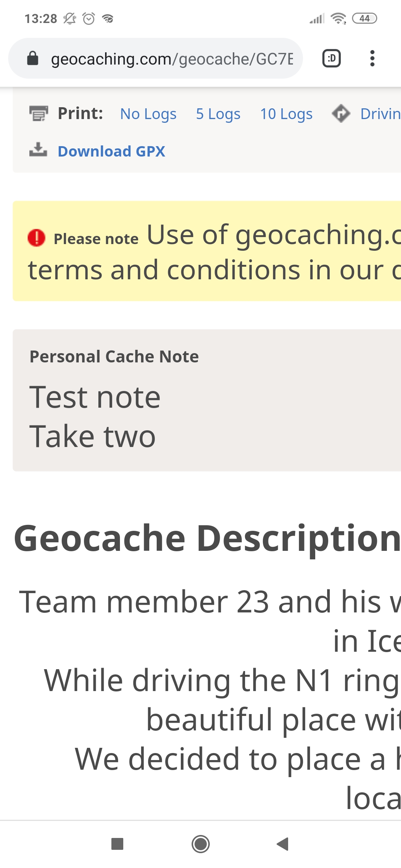Screen dimensions: 401x868
Task: Print the page with 10 Logs
Action: (x=286, y=114)
